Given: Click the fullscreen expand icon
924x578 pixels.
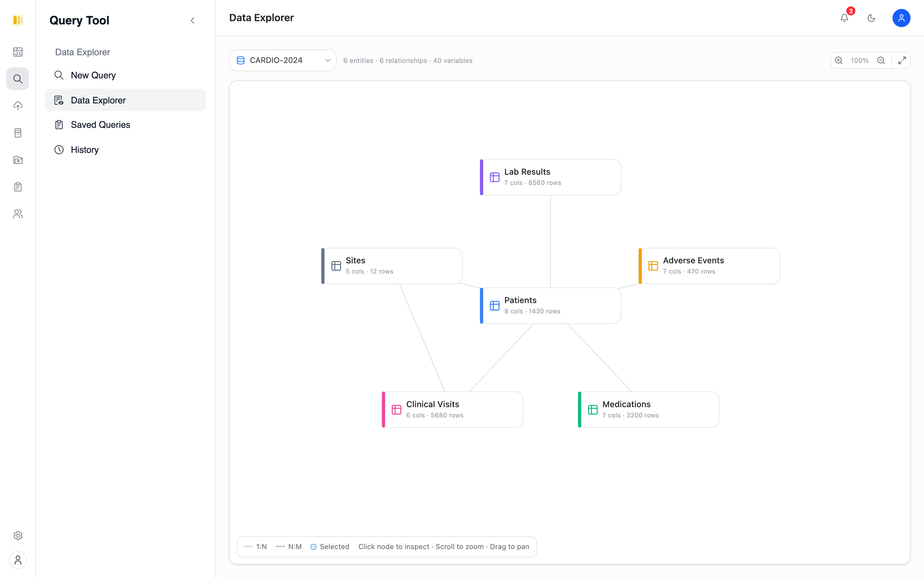Looking at the screenshot, I should pos(902,60).
